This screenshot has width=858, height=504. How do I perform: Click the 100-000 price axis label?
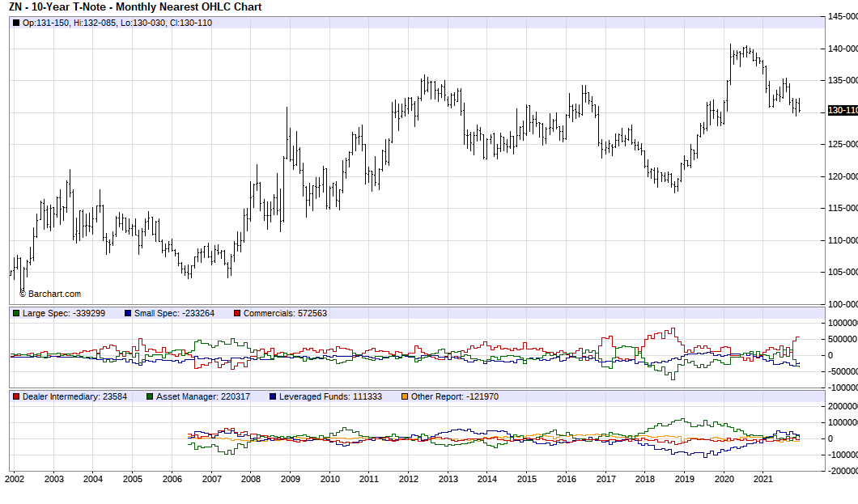click(x=842, y=304)
